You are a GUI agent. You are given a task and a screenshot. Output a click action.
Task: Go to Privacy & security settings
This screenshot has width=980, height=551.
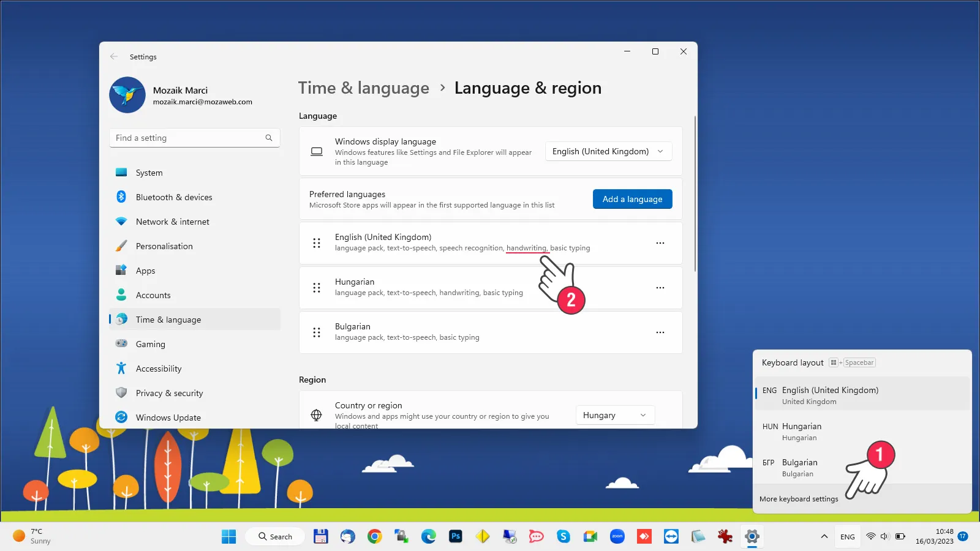pos(169,393)
